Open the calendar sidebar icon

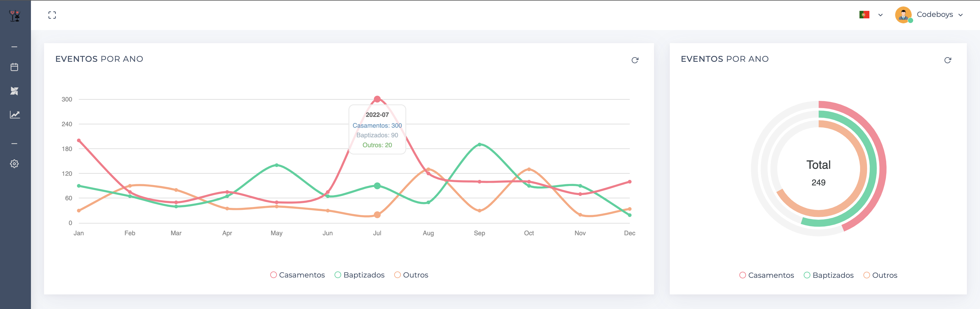(15, 67)
